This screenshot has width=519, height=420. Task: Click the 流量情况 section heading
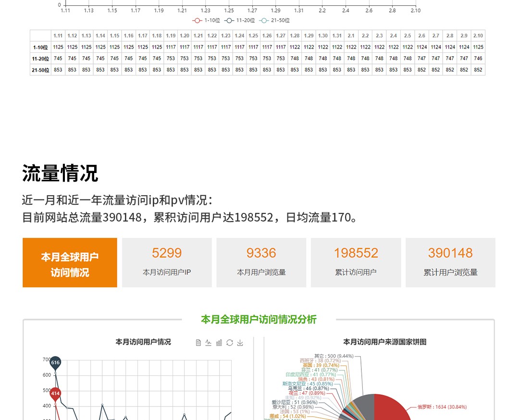pos(60,173)
